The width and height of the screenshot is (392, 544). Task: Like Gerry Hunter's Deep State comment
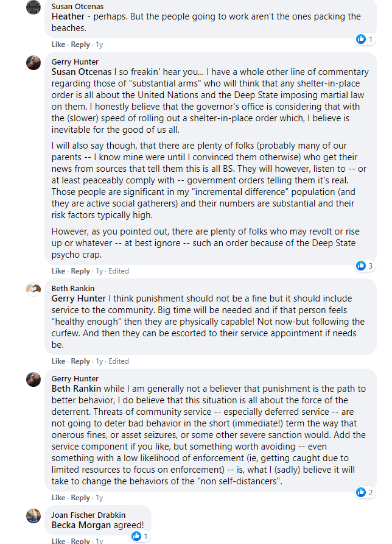[58, 271]
